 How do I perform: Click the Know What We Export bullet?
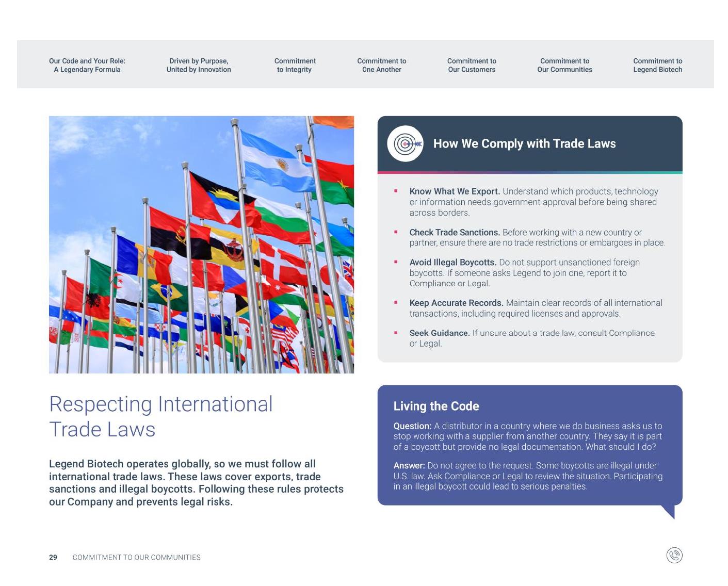533,202
